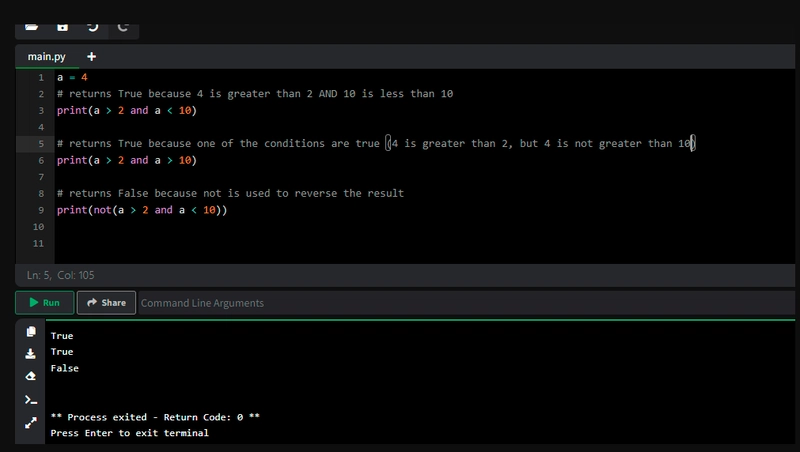Click the undo arrow icon

(93, 27)
